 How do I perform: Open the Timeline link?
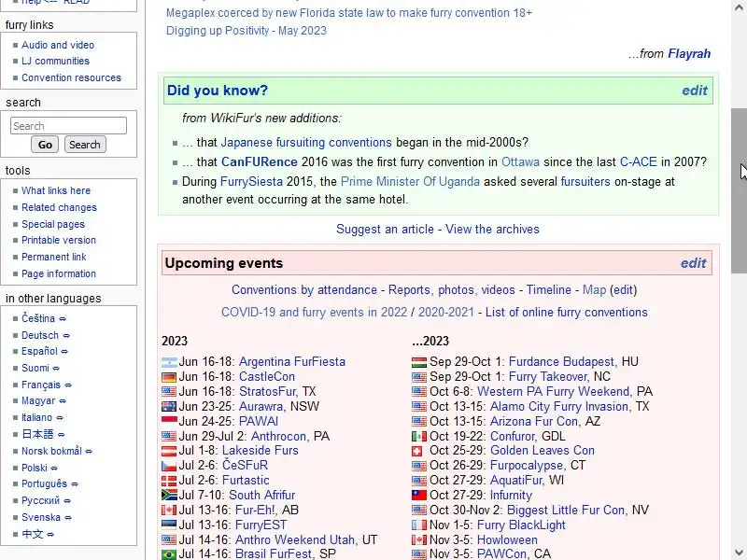(x=548, y=290)
